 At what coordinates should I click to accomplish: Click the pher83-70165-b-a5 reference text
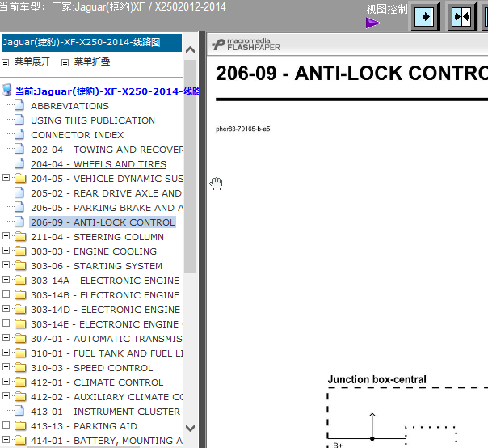(243, 129)
